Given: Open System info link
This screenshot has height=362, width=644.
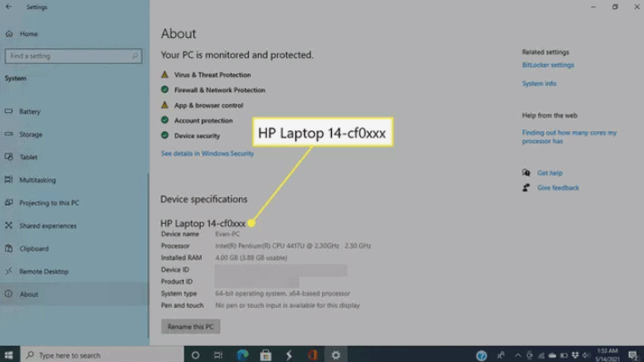Looking at the screenshot, I should click(x=539, y=83).
